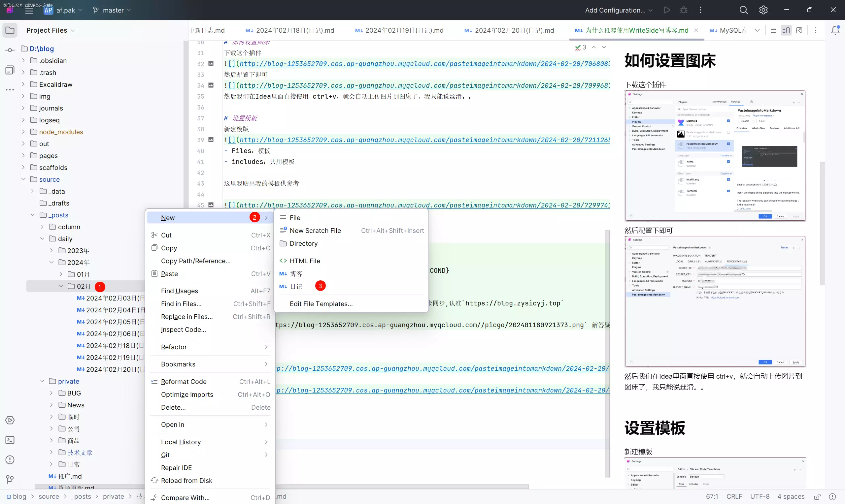Viewport: 845px width, 504px height.
Task: Switch to editor-only view mode
Action: (773, 30)
